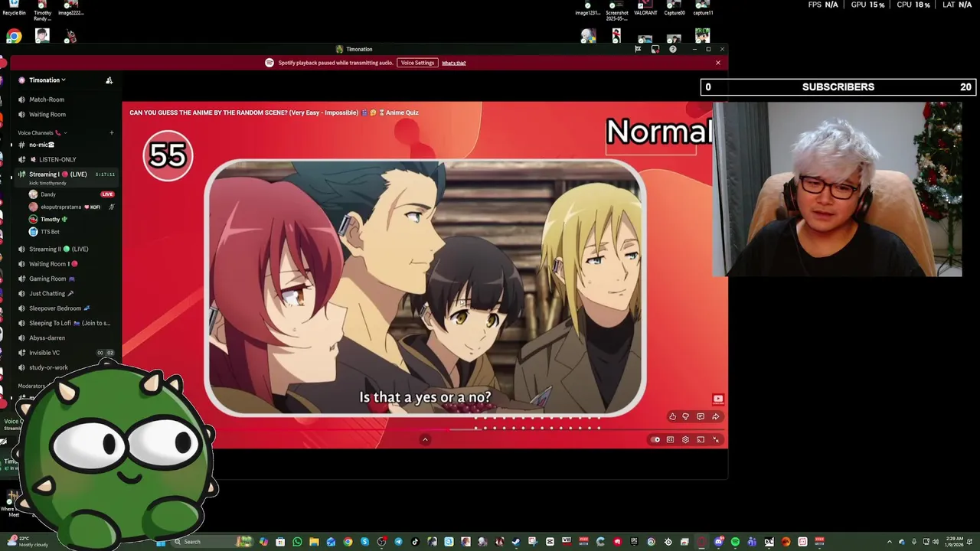Exit fullscreen using the video corner icon
The image size is (980, 551).
pos(716,440)
